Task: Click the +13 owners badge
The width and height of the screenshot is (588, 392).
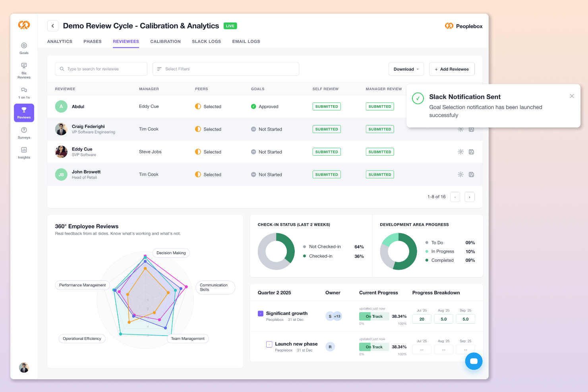Action: tap(337, 316)
